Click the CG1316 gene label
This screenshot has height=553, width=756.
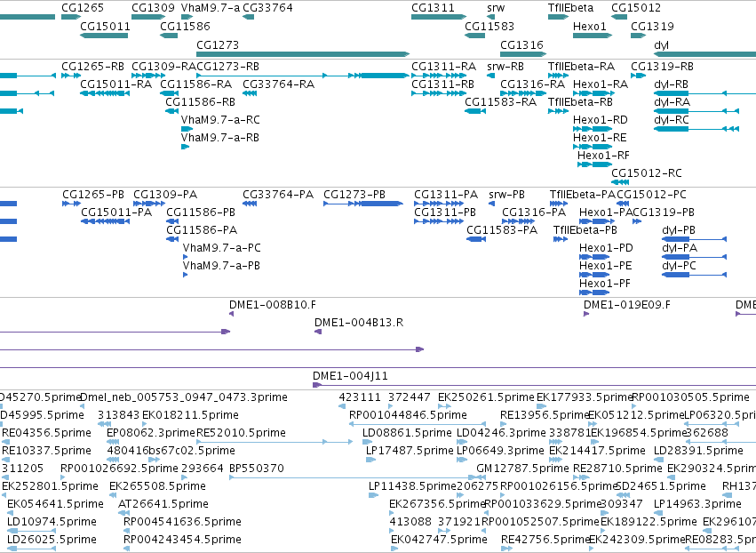(521, 44)
